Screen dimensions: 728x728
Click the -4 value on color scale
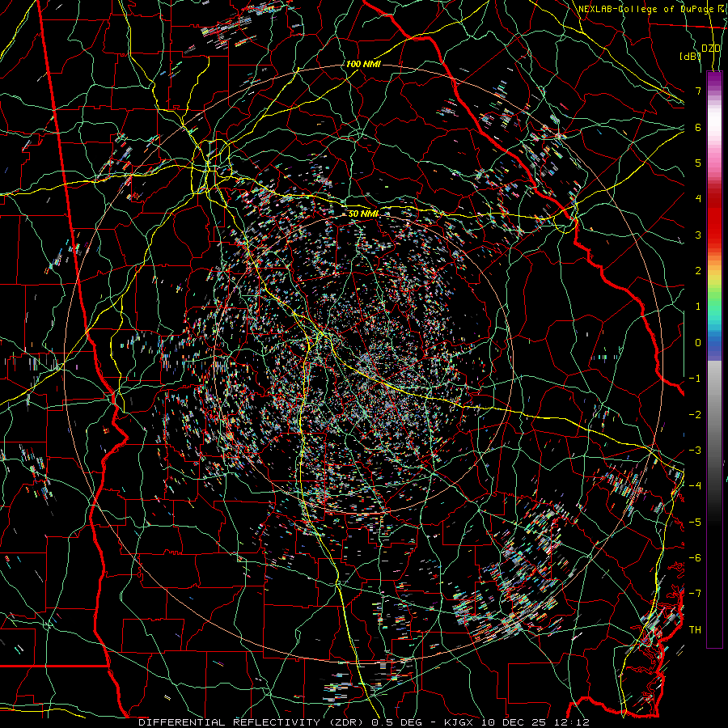click(695, 486)
